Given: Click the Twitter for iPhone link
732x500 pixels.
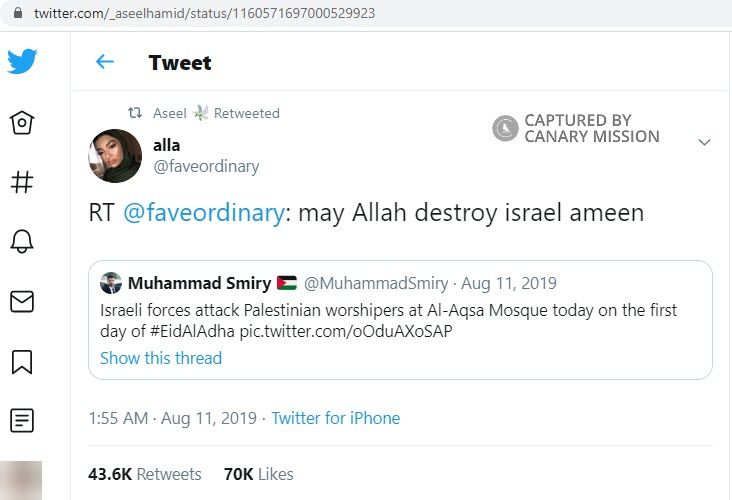Looking at the screenshot, I should coord(335,418).
